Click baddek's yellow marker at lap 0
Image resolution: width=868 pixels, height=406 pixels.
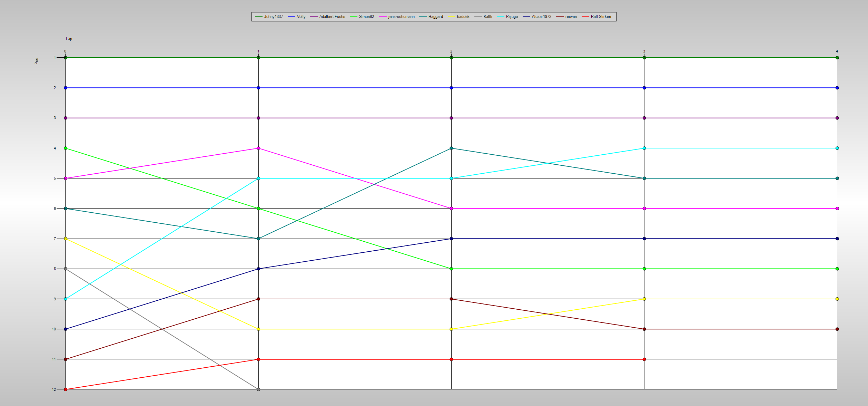point(66,239)
